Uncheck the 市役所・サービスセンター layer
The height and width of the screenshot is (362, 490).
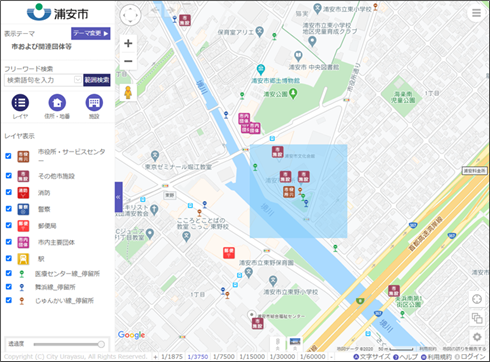point(8,156)
